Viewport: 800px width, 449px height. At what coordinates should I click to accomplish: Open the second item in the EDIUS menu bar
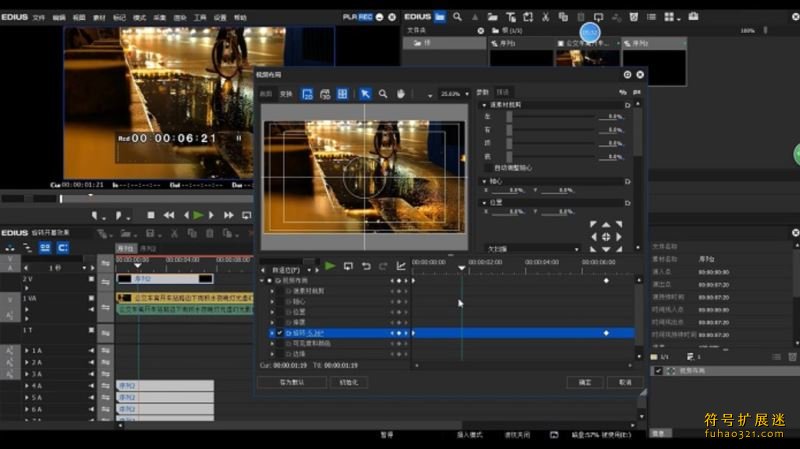pyautogui.click(x=59, y=17)
